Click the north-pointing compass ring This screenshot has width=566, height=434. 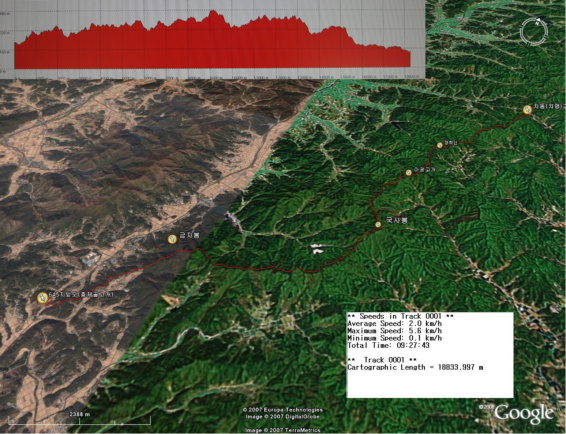coord(534,32)
